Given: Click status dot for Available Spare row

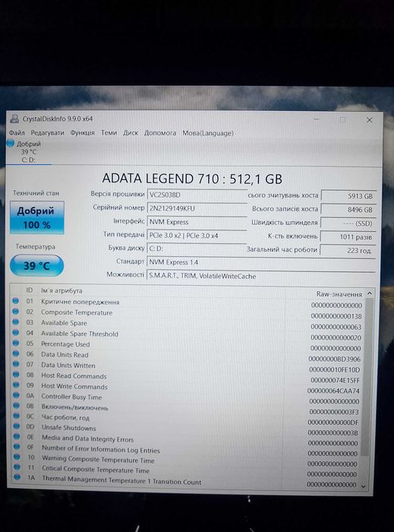Looking at the screenshot, I should click(16, 322).
